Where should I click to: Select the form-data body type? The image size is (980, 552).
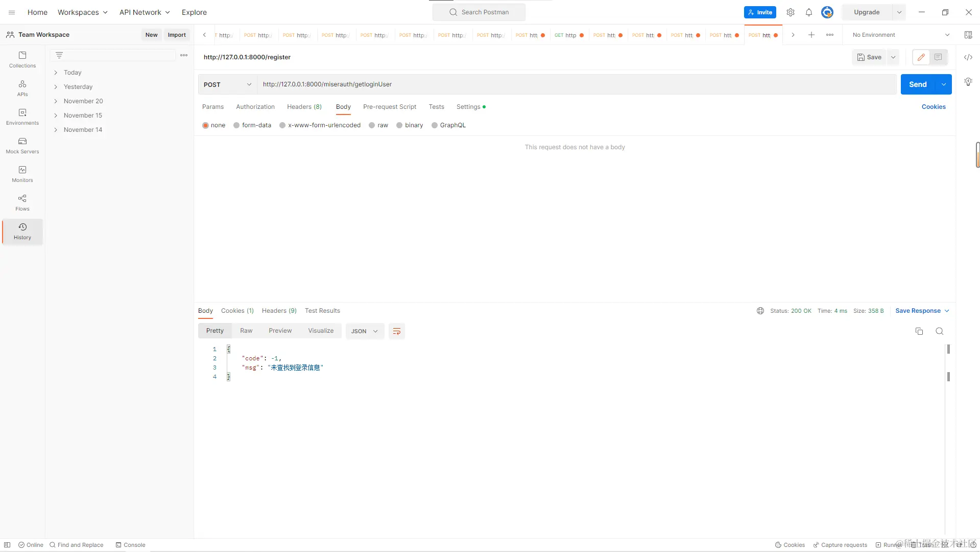pyautogui.click(x=252, y=125)
